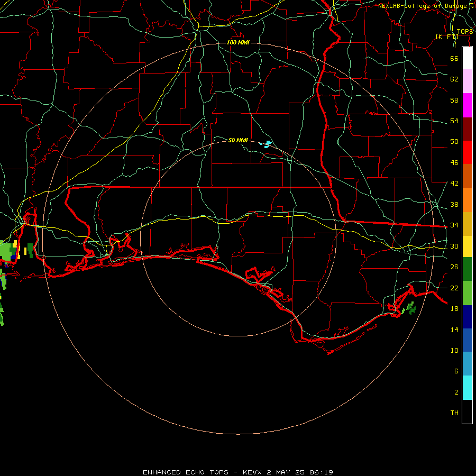Click the "TOPS" legend title
Viewport: 476px width, 476px height.
pyautogui.click(x=465, y=32)
